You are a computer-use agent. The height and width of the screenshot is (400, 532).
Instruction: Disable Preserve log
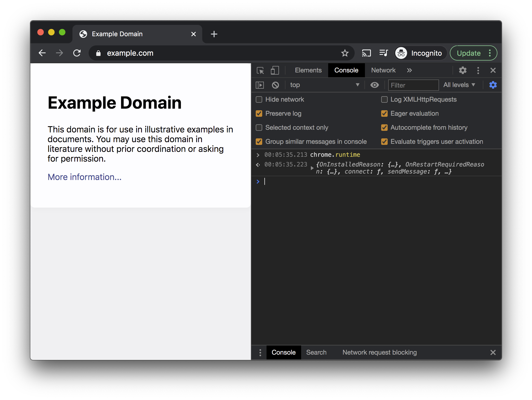tap(259, 114)
